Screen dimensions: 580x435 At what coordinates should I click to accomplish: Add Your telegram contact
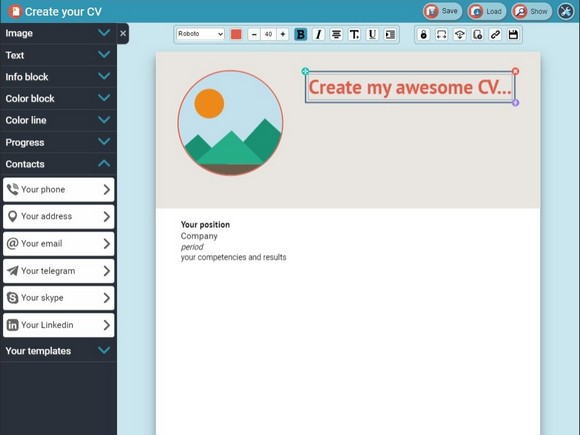58,271
